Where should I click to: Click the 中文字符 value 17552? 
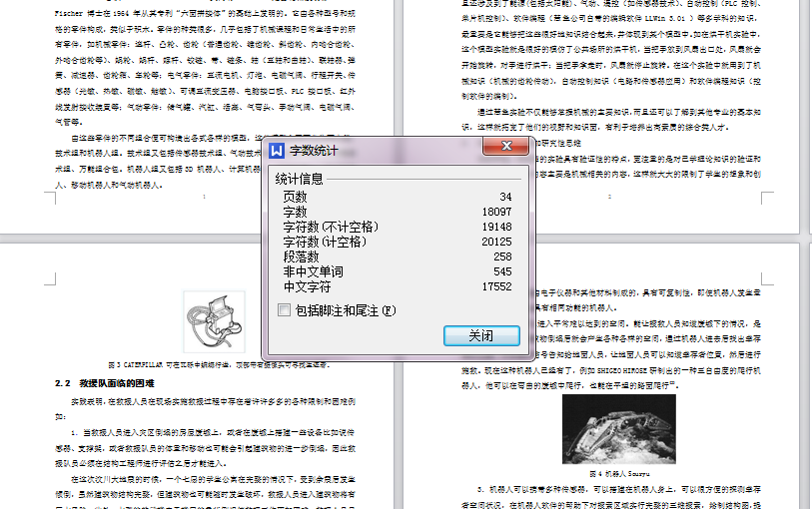pos(496,286)
